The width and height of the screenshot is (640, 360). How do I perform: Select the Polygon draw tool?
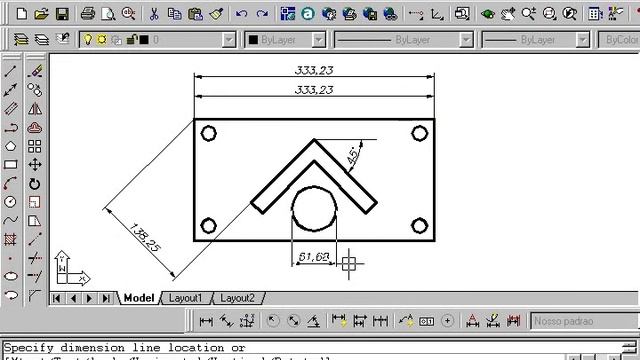[11, 146]
